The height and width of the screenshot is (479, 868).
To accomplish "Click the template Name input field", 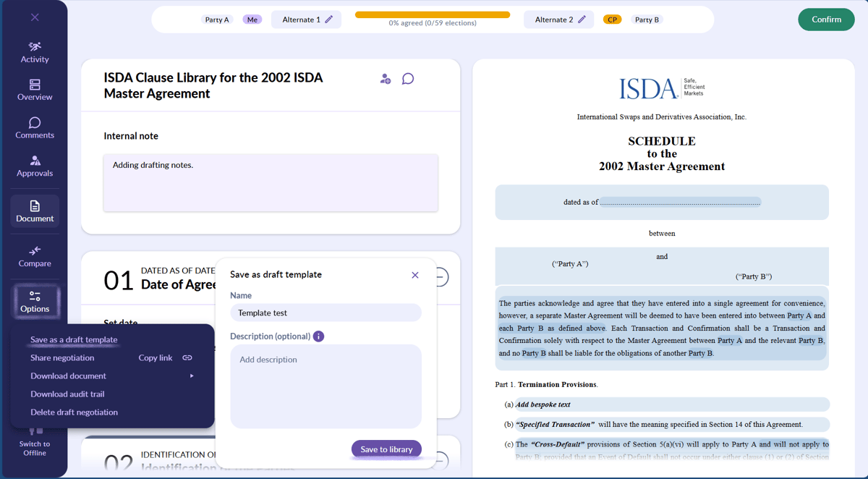I will pos(325,313).
